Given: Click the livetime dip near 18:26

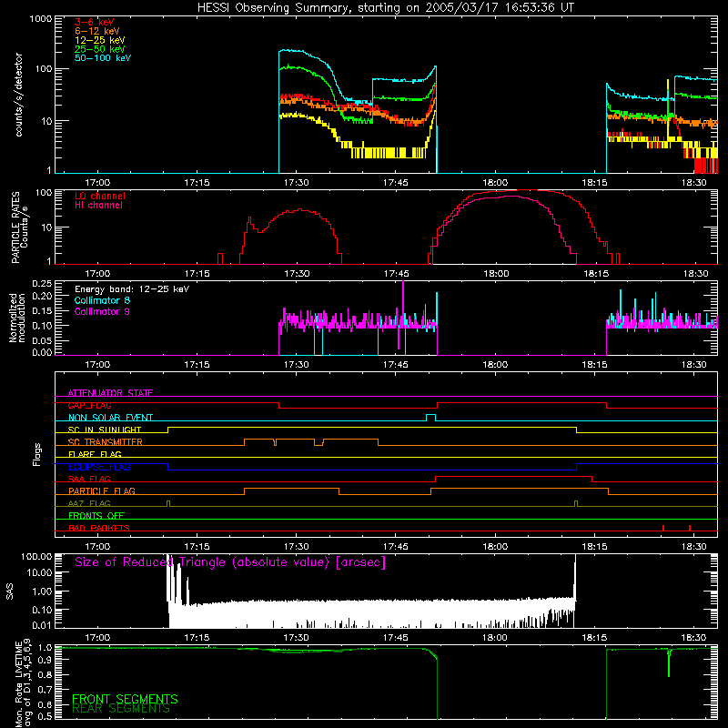Looking at the screenshot, I should coord(669,663).
